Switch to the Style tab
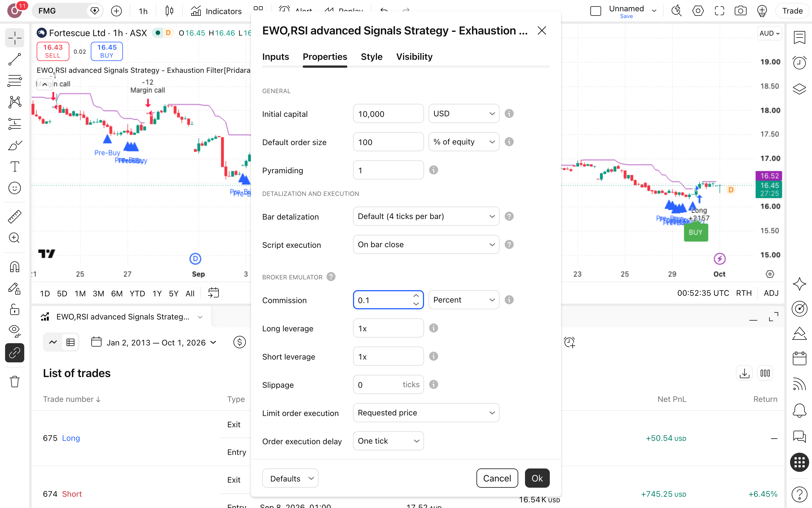 click(371, 57)
